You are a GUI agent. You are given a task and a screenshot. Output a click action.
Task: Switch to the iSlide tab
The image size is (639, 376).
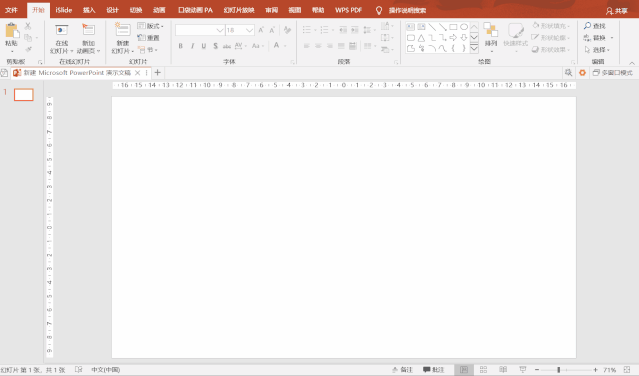click(64, 10)
